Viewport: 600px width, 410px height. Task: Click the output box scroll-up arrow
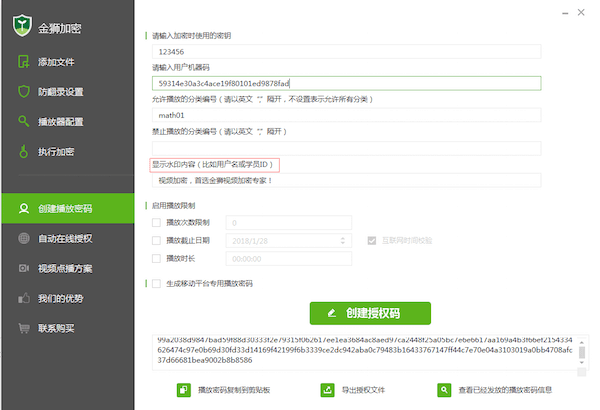[x=582, y=342]
